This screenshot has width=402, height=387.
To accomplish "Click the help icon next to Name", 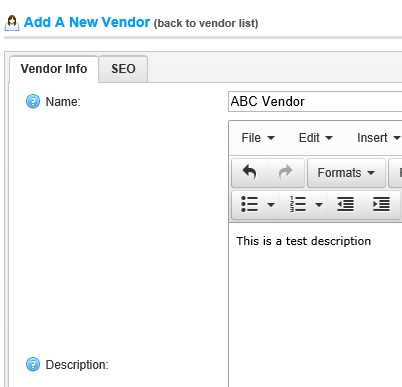I will click(x=33, y=101).
